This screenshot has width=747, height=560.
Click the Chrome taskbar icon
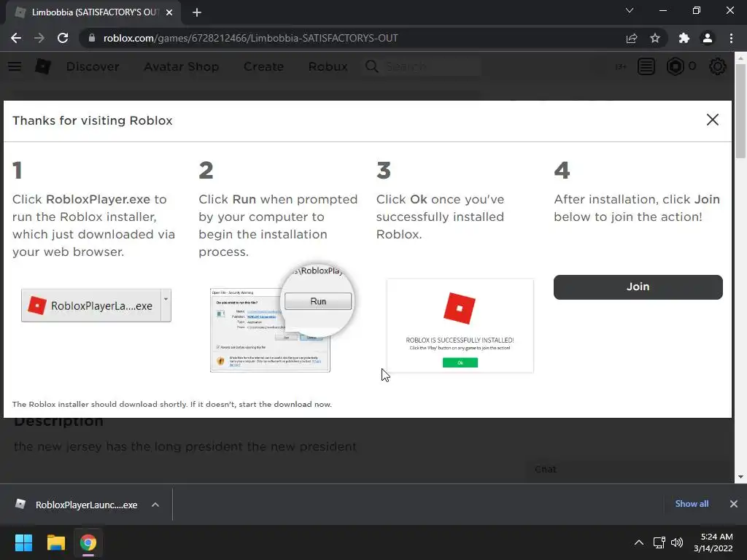[88, 542]
